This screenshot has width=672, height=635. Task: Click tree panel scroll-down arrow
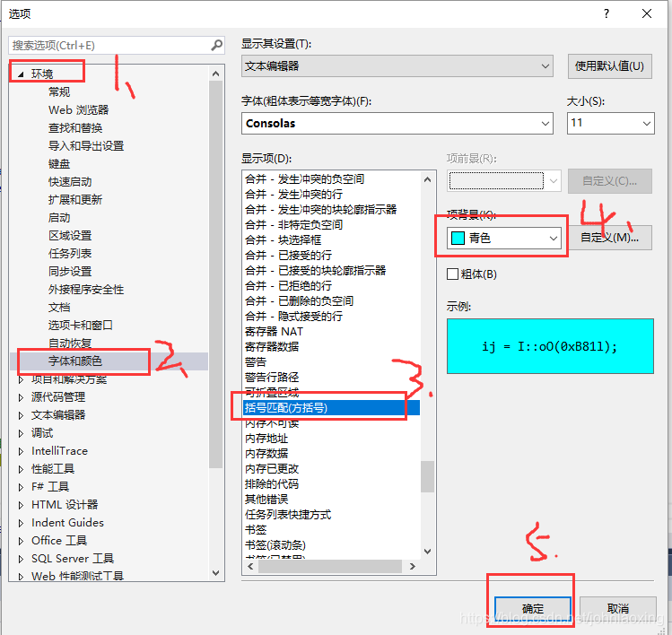pyautogui.click(x=215, y=573)
